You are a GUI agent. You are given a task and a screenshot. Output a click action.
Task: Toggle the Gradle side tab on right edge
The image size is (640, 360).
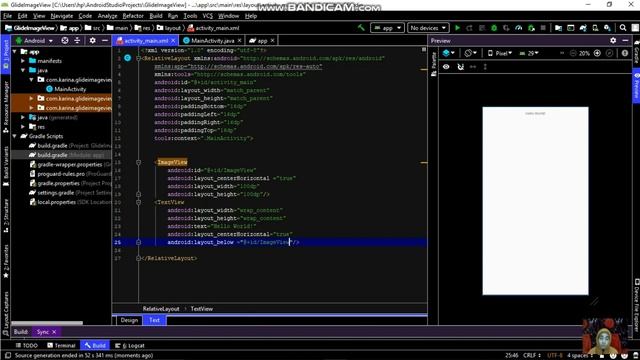(636, 53)
